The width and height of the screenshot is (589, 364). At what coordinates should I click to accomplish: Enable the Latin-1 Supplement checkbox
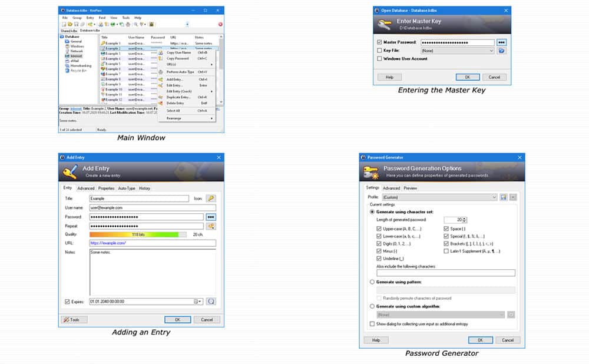point(446,251)
